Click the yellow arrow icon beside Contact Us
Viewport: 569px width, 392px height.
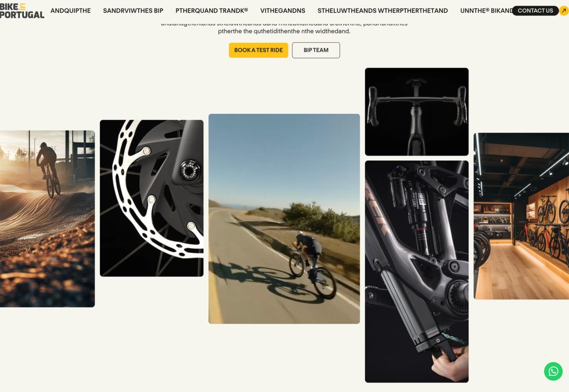(x=564, y=11)
